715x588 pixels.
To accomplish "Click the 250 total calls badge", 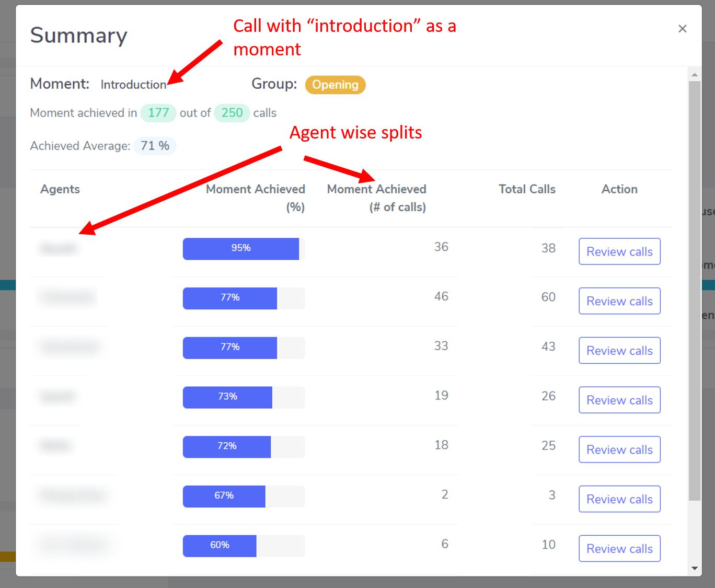I will [232, 112].
